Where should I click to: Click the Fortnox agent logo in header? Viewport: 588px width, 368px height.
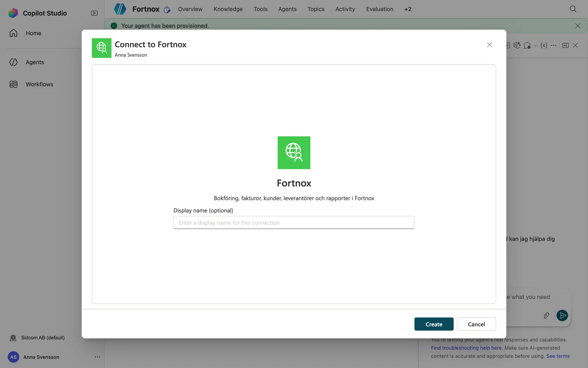(x=120, y=9)
